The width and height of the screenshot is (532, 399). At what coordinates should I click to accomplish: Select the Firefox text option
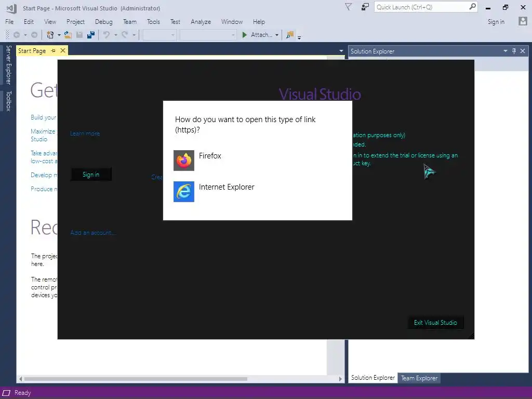[x=210, y=156]
